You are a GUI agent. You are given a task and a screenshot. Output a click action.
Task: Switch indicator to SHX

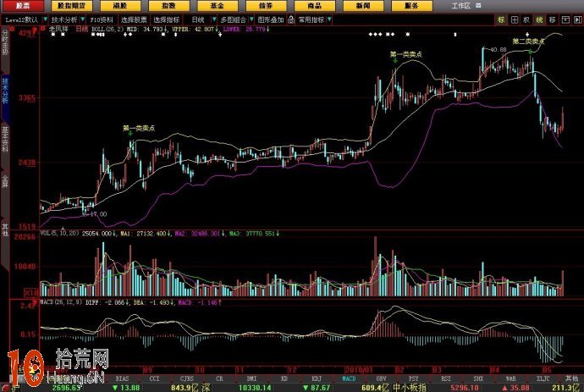pos(478,378)
